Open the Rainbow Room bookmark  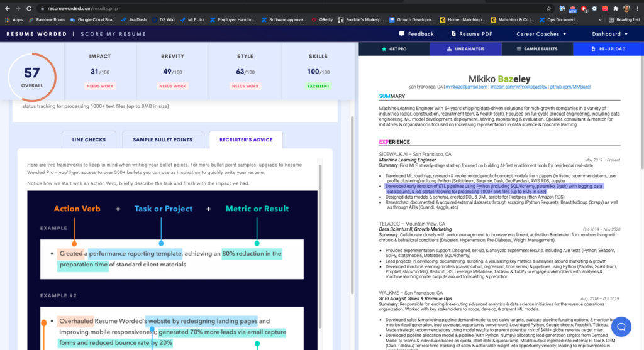[x=47, y=19]
